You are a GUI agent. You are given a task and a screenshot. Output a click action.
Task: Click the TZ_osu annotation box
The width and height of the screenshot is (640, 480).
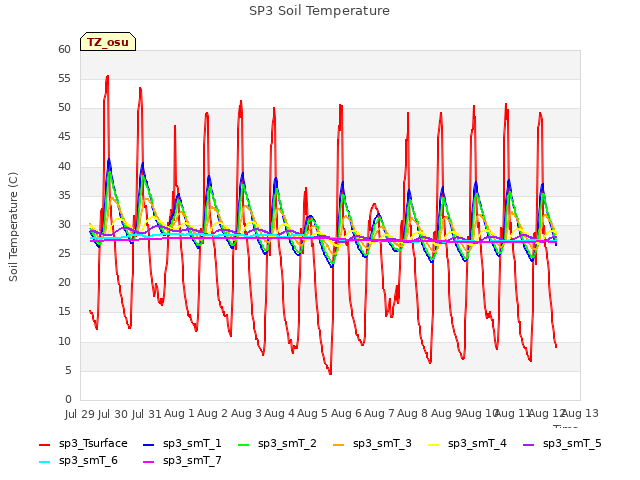click(x=108, y=42)
